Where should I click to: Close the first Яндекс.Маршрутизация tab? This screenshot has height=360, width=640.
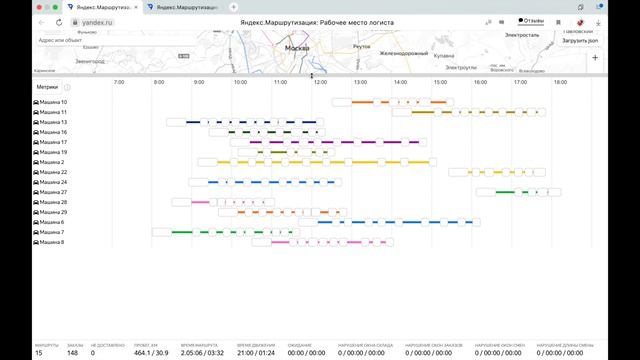coord(136,7)
